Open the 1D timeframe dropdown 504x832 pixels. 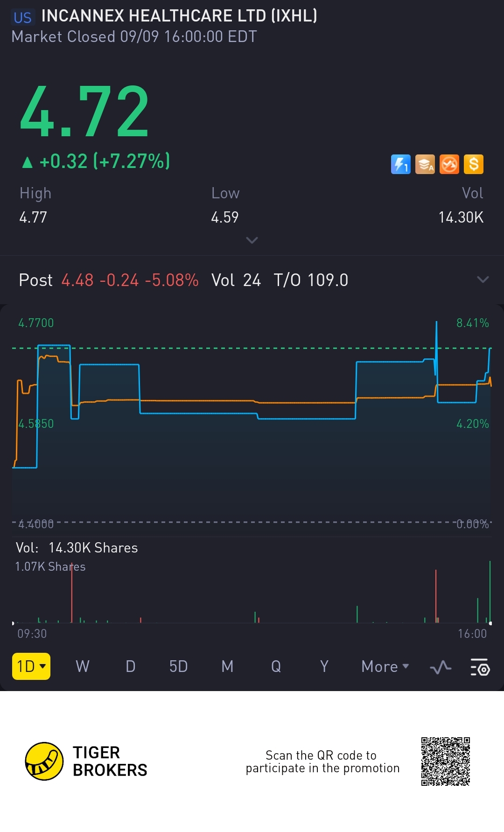[x=31, y=666]
